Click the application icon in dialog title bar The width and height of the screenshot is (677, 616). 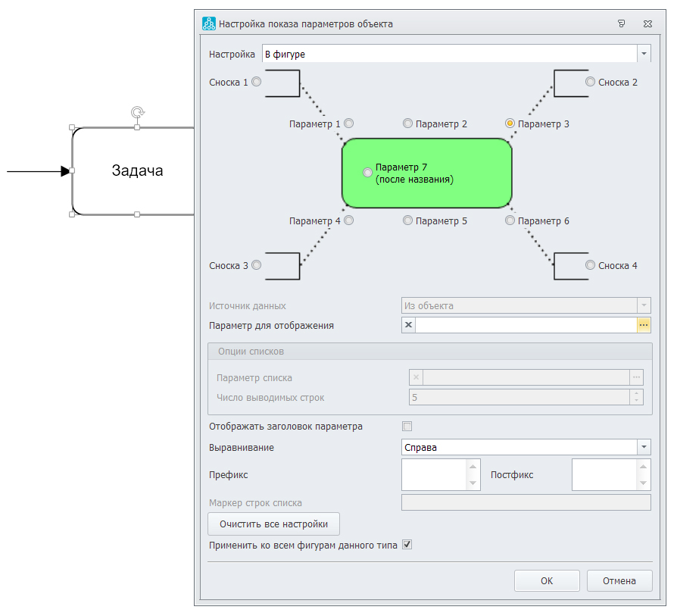[209, 23]
